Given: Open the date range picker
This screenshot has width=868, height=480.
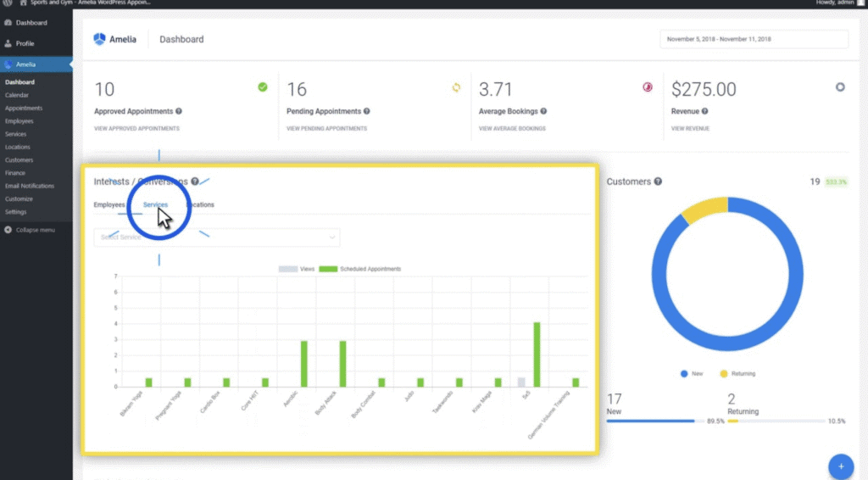Looking at the screenshot, I should (754, 39).
